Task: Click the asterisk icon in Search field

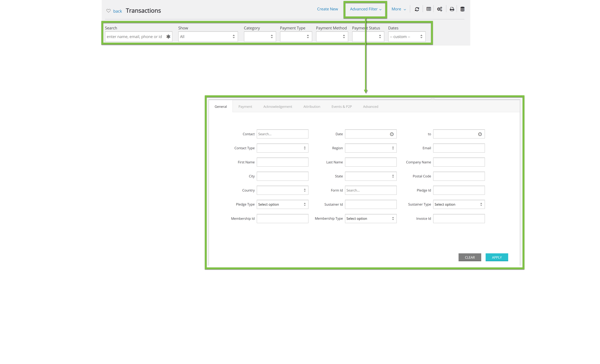Action: [x=168, y=36]
